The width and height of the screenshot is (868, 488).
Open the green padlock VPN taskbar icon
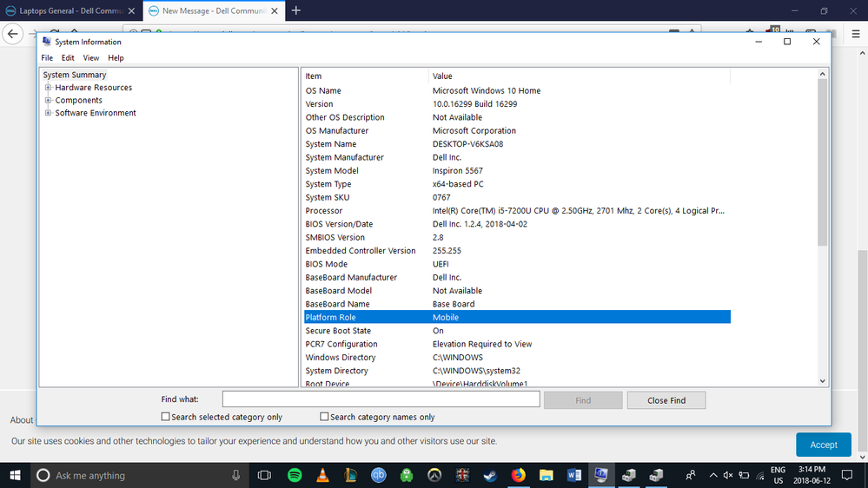[407, 475]
